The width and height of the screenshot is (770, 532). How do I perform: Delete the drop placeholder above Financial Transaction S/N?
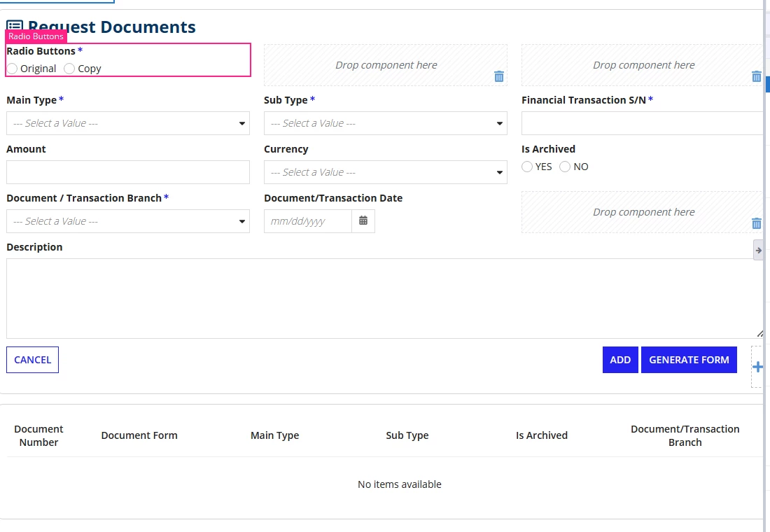tap(756, 76)
